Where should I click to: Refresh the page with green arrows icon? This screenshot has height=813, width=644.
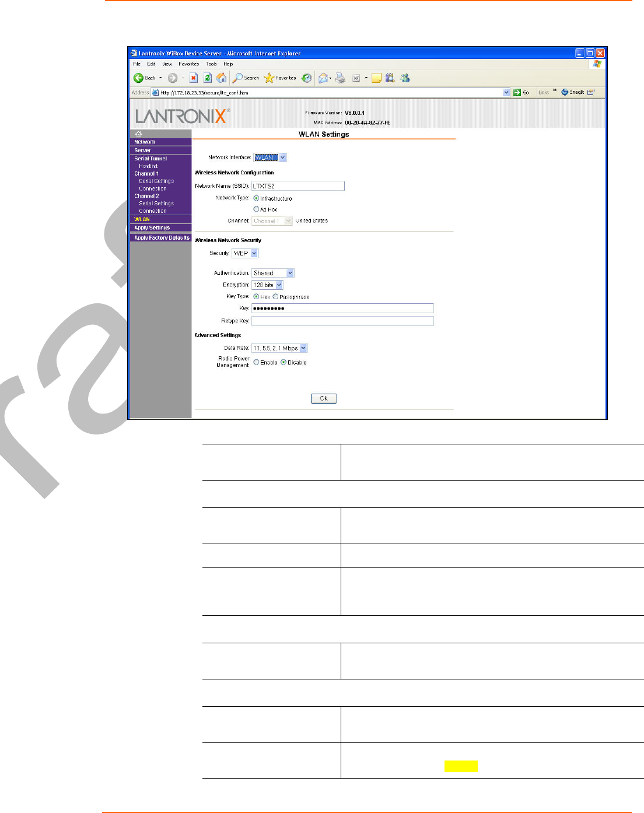[x=207, y=78]
